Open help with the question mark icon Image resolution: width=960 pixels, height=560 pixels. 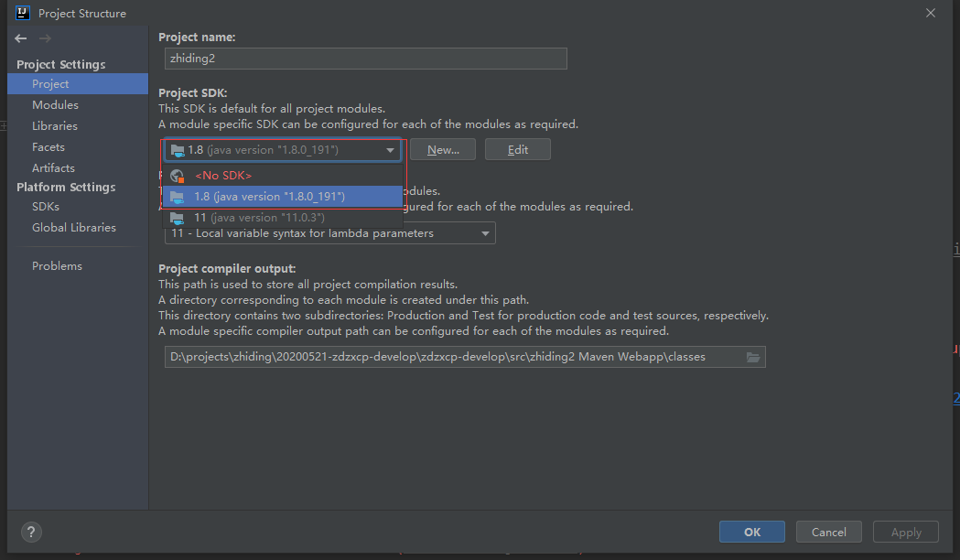point(31,532)
